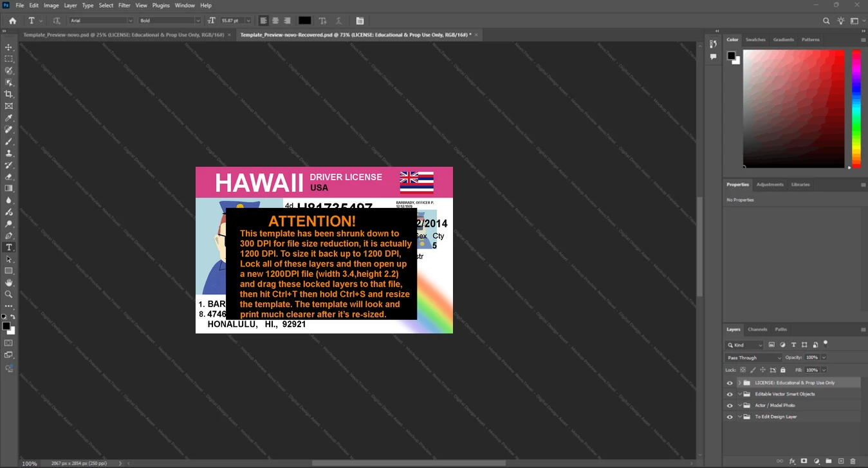Hide the Editable Vector Smart Objects group
This screenshot has width=868, height=468.
(730, 394)
